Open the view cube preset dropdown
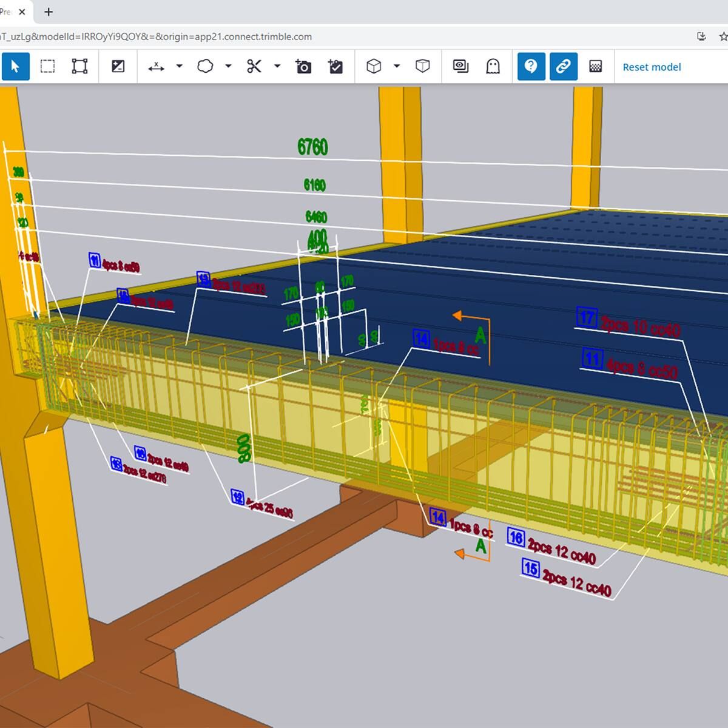The width and height of the screenshot is (728, 728). (x=397, y=66)
